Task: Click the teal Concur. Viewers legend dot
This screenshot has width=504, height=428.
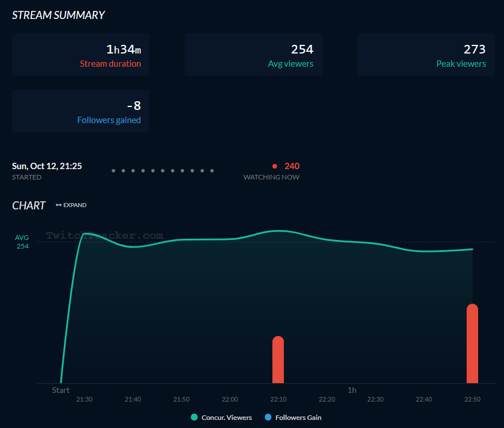Action: coord(194,417)
